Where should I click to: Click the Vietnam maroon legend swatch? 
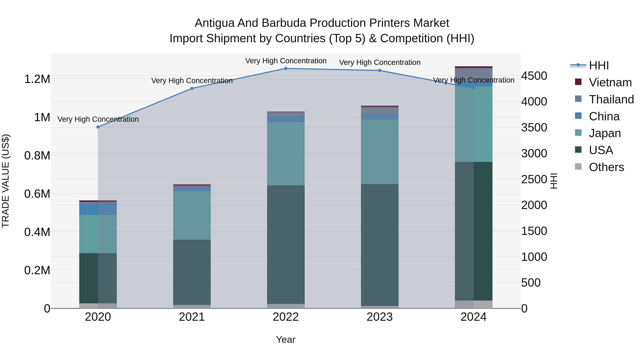578,82
